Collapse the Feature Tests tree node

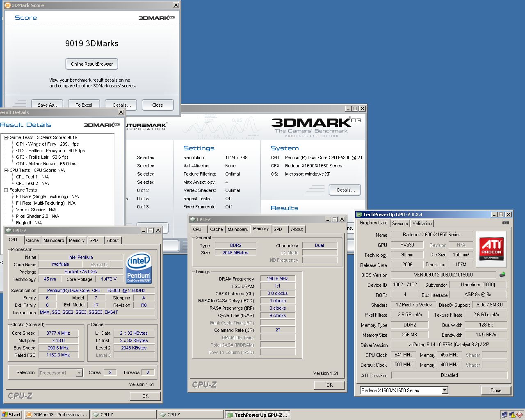[6, 190]
